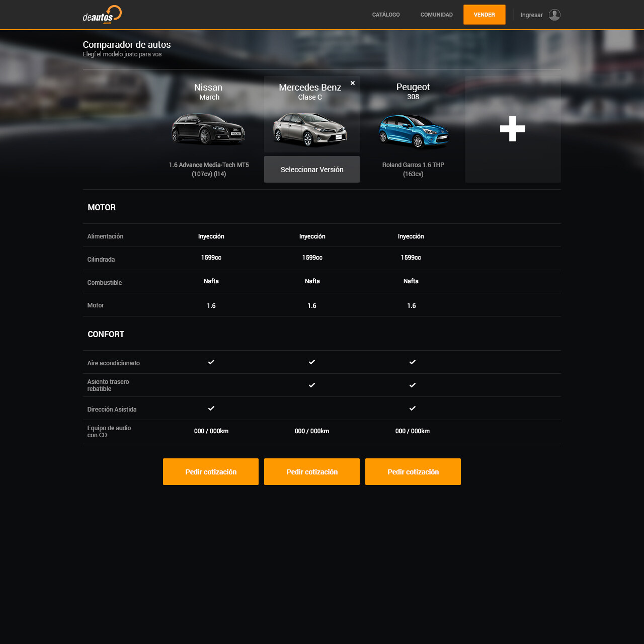This screenshot has width=644, height=644.
Task: Click the Peugeot version 'Roland Garros 1.6 THP'
Action: 413,165
